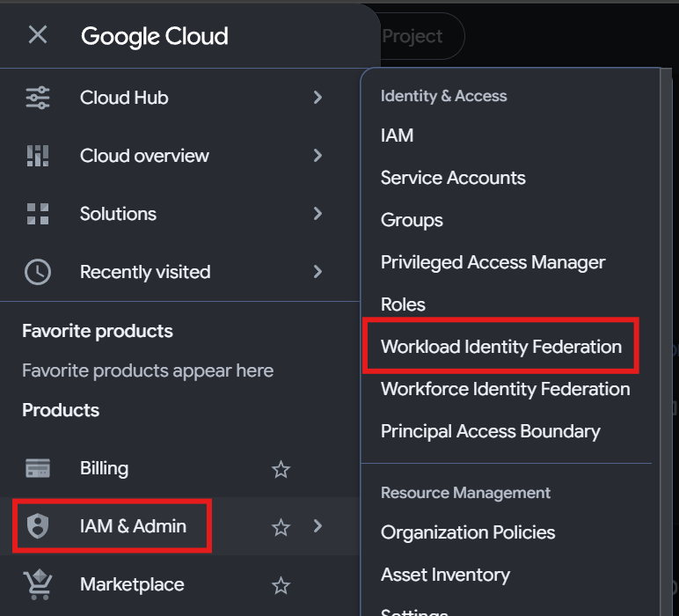679x616 pixels.
Task: Open Privileged Access Manager
Action: point(493,262)
